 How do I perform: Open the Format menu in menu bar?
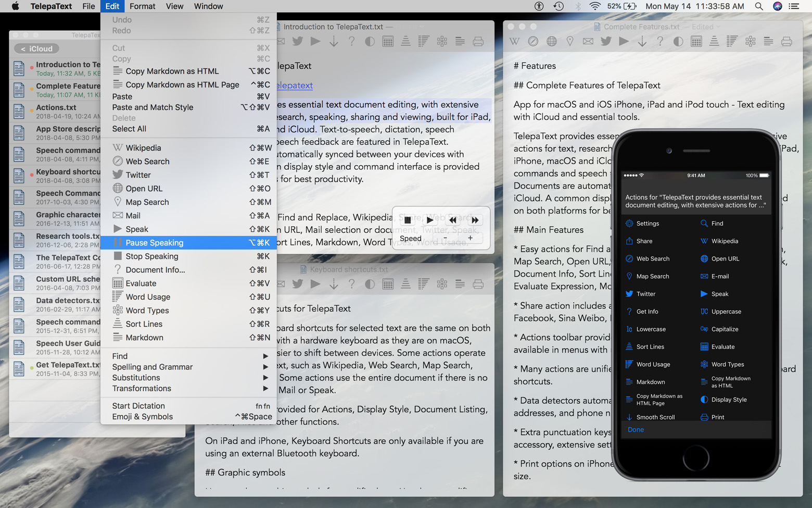coord(142,6)
